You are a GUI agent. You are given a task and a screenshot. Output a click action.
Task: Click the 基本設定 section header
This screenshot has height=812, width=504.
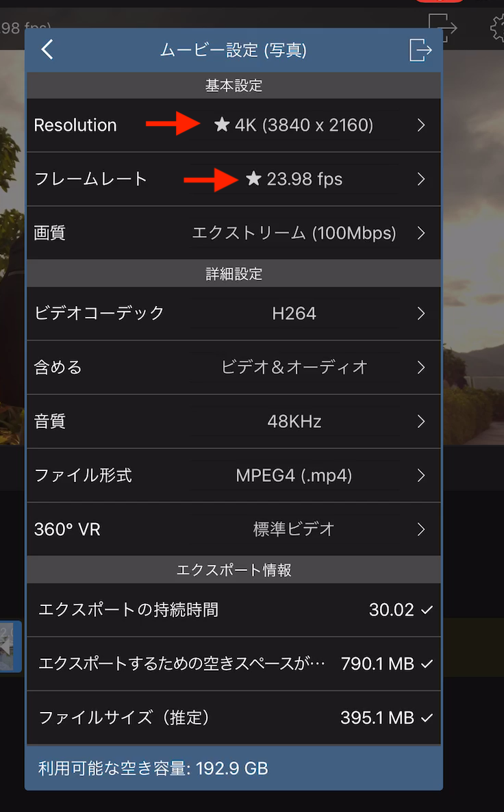234,86
